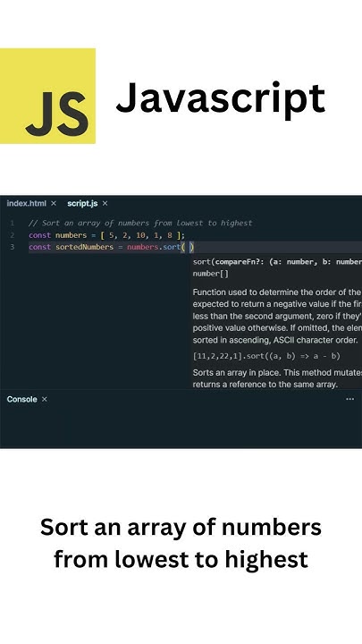Click the caption 'from lowest to highest'
This screenshot has width=362, height=644.
(181, 559)
